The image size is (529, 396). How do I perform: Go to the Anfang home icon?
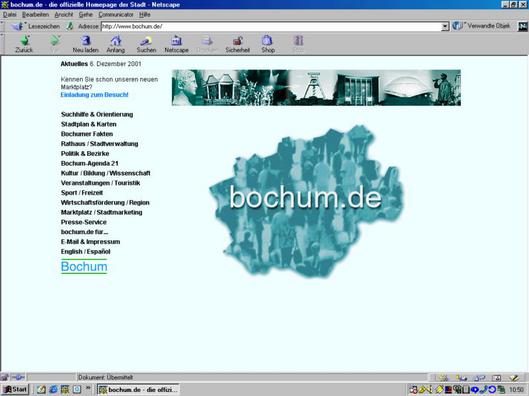(116, 41)
